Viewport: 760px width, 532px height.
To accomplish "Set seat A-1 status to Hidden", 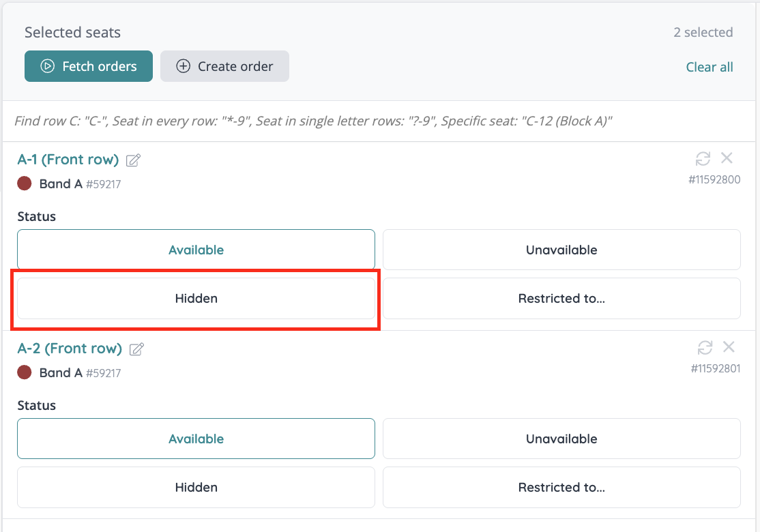I will tap(196, 298).
